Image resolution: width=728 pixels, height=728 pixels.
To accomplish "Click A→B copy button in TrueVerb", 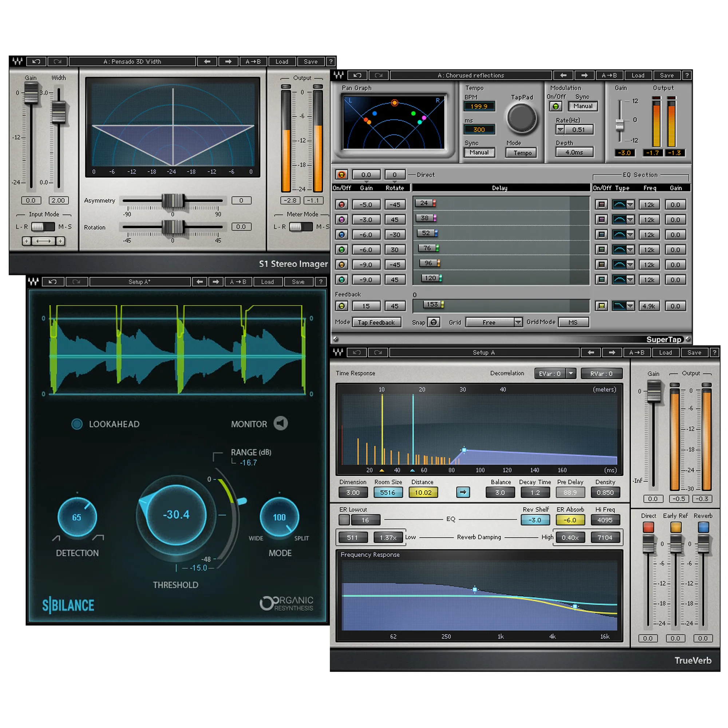I will (637, 352).
